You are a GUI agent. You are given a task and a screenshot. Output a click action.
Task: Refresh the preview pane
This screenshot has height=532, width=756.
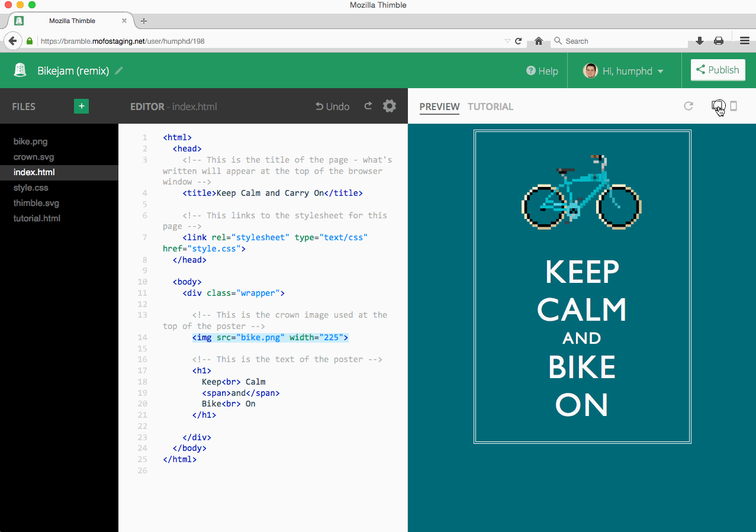689,106
